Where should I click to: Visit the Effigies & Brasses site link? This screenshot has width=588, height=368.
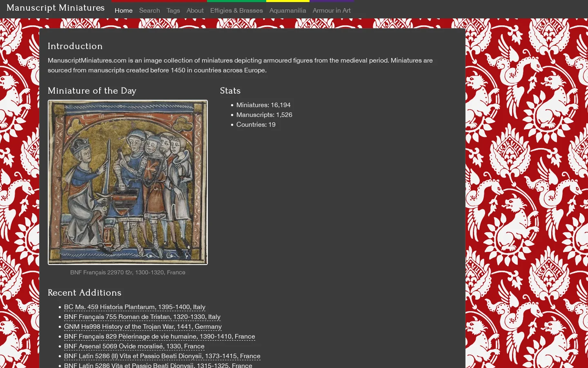pos(236,10)
